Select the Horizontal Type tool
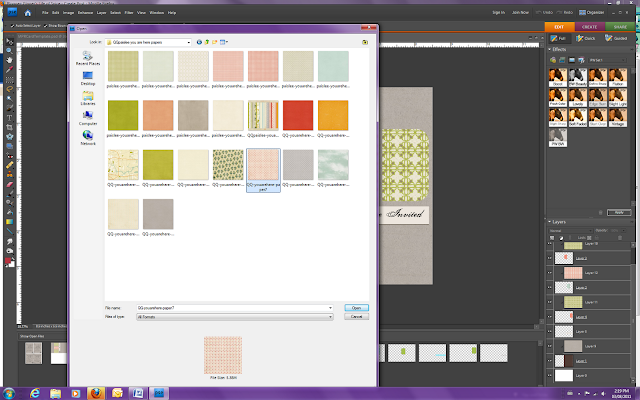640x400 pixels. [x=9, y=118]
